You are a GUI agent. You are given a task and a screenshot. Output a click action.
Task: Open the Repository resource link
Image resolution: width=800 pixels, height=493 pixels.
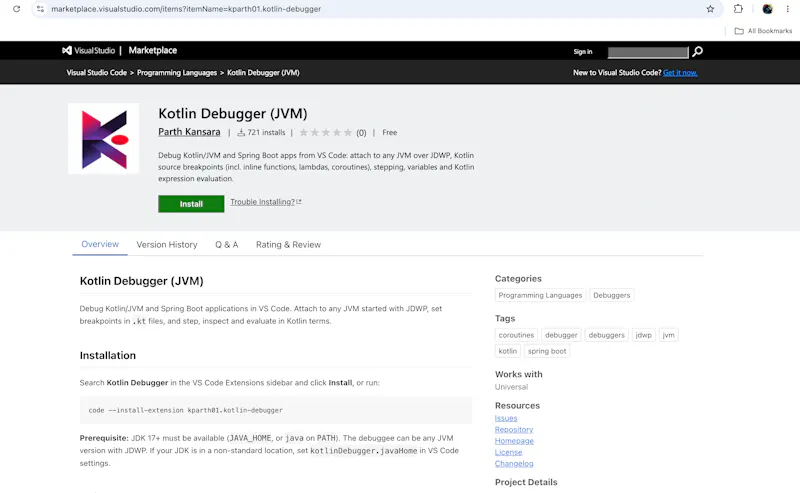[514, 430]
